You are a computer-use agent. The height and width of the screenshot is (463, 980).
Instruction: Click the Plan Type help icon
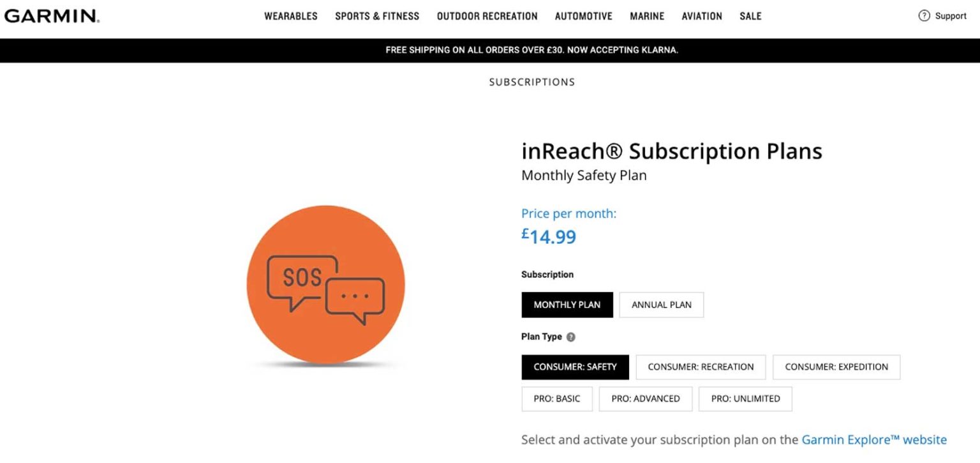click(571, 337)
